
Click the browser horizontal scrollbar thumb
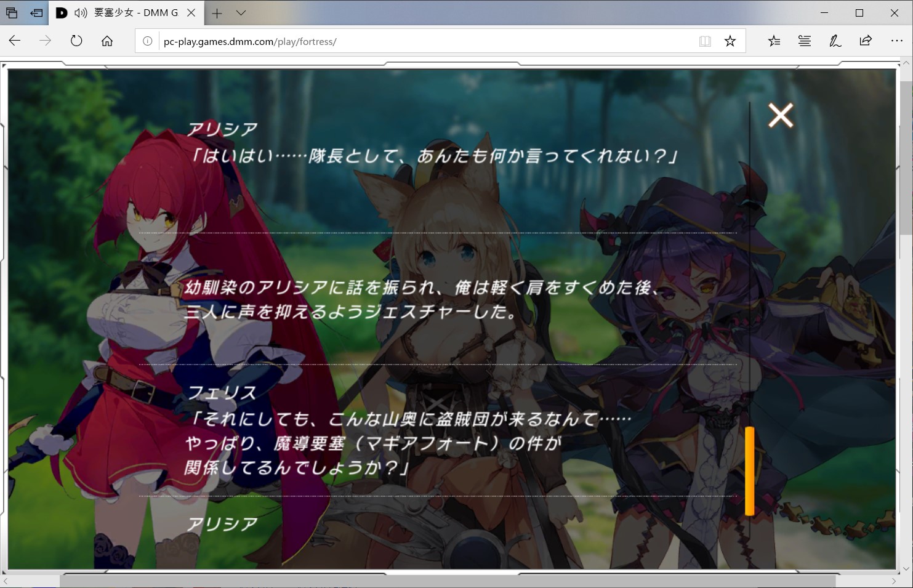tap(448, 581)
